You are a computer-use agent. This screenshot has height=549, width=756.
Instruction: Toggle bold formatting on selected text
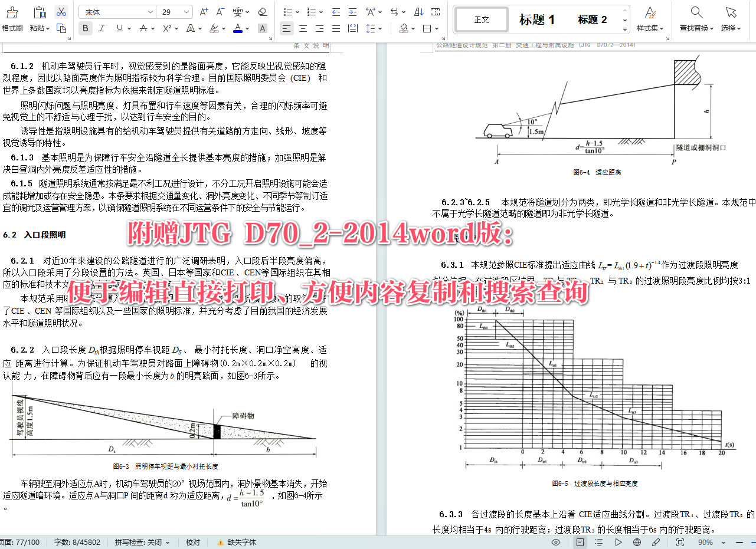[85, 28]
